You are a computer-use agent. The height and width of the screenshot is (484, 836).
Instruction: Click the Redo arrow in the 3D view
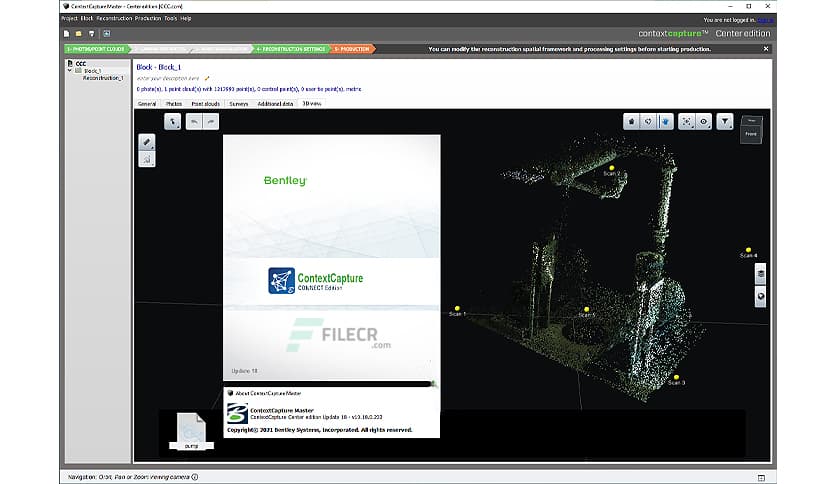(x=211, y=122)
